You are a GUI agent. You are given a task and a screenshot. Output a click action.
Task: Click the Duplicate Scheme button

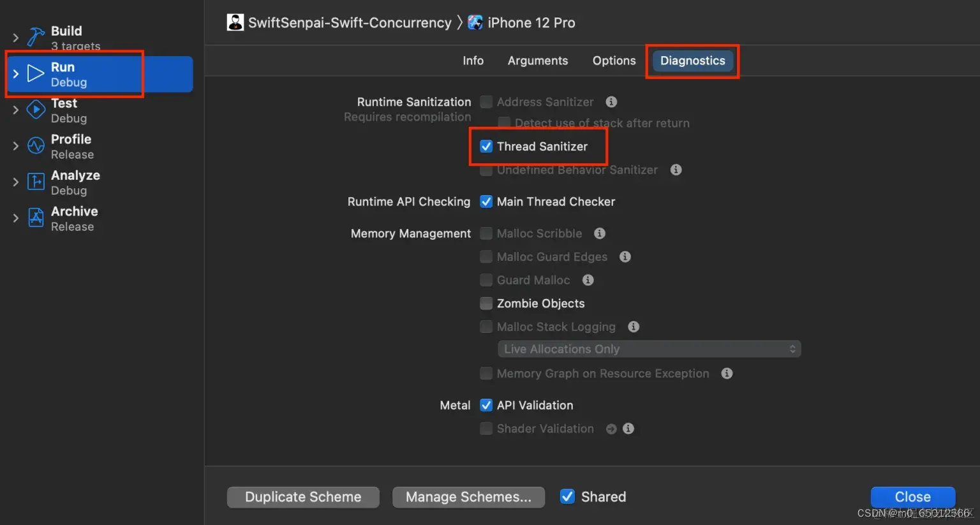pos(303,497)
